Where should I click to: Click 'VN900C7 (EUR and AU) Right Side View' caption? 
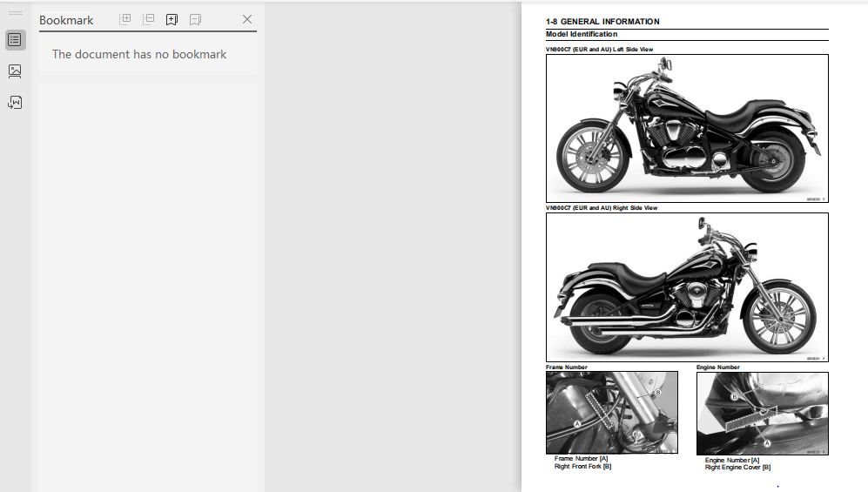pos(602,208)
